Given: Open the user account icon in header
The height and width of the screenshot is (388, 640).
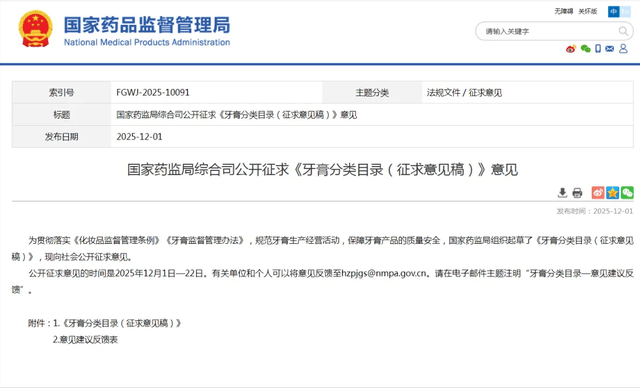Looking at the screenshot, I should pos(623,49).
